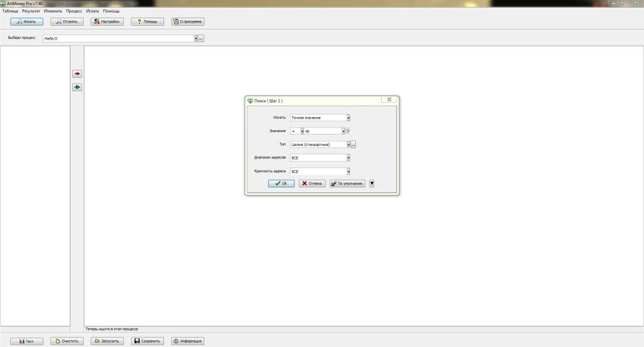Click the Очистить button
The width and height of the screenshot is (644, 347).
[67, 341]
